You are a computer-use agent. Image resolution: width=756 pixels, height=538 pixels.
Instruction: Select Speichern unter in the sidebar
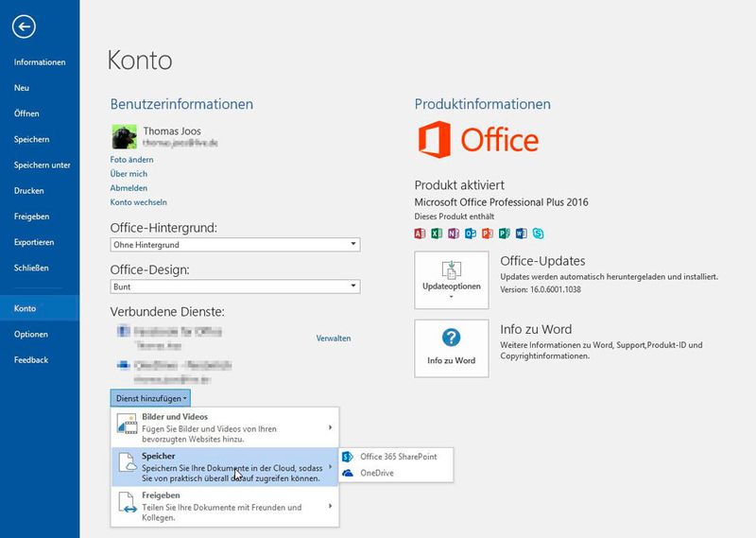tap(40, 165)
